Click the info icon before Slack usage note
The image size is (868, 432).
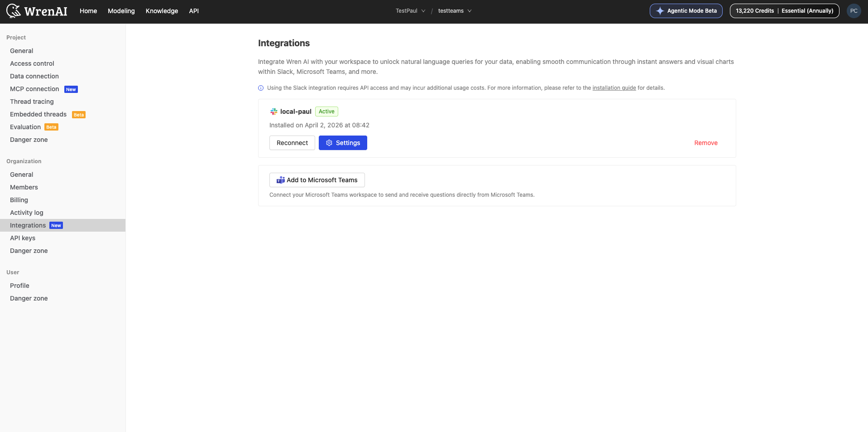click(261, 88)
